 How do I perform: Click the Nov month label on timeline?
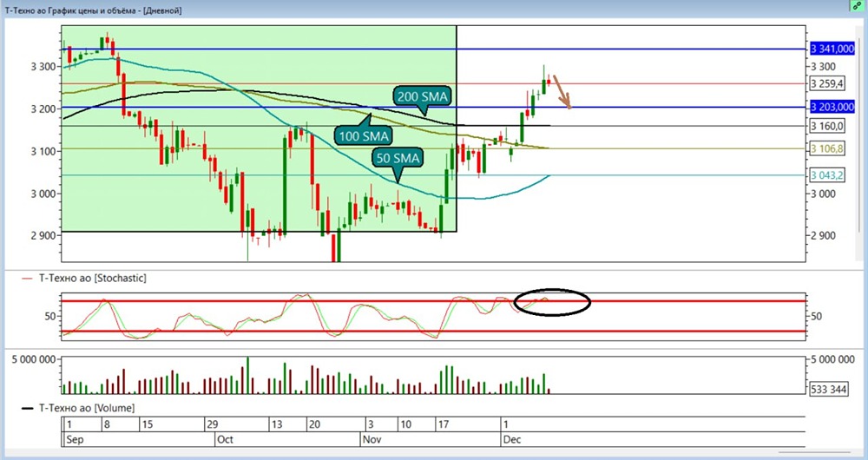click(372, 439)
